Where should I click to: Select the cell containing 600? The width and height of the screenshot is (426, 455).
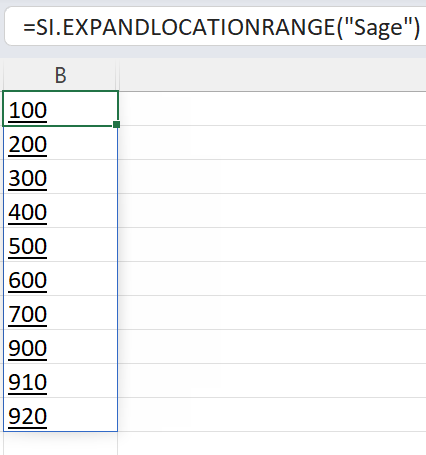[60, 279]
